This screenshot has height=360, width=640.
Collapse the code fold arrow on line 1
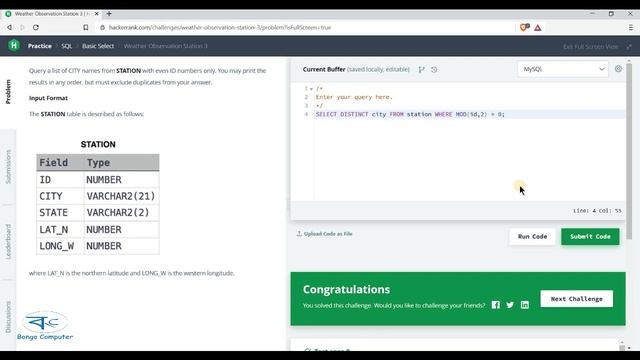click(311, 89)
